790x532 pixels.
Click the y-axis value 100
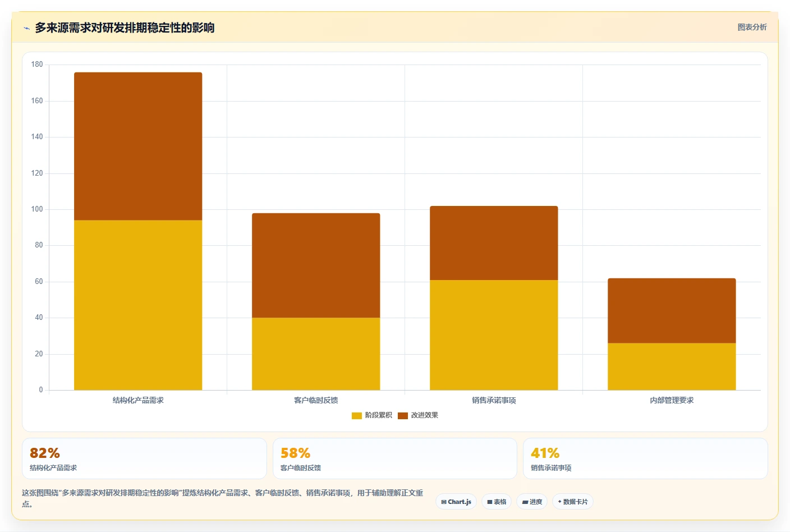coord(37,209)
